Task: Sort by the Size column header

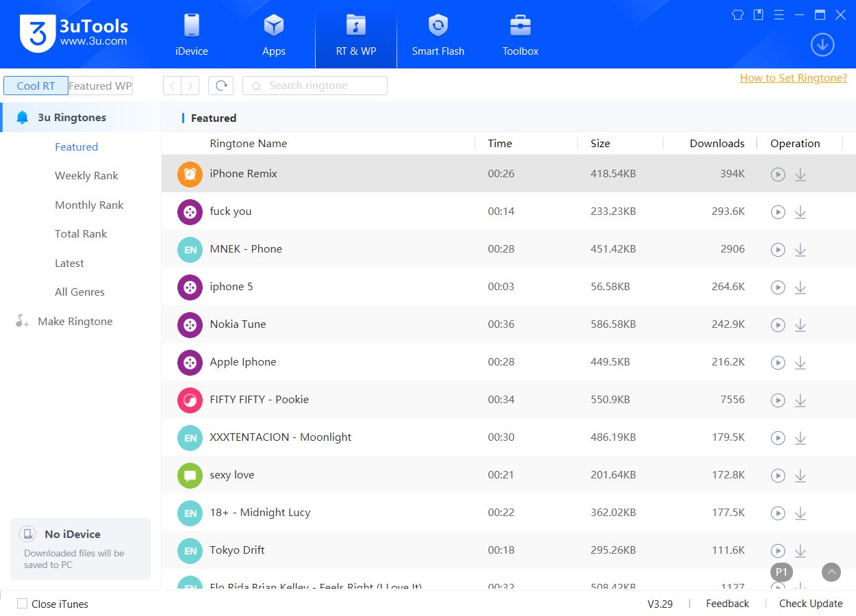Action: tap(600, 144)
